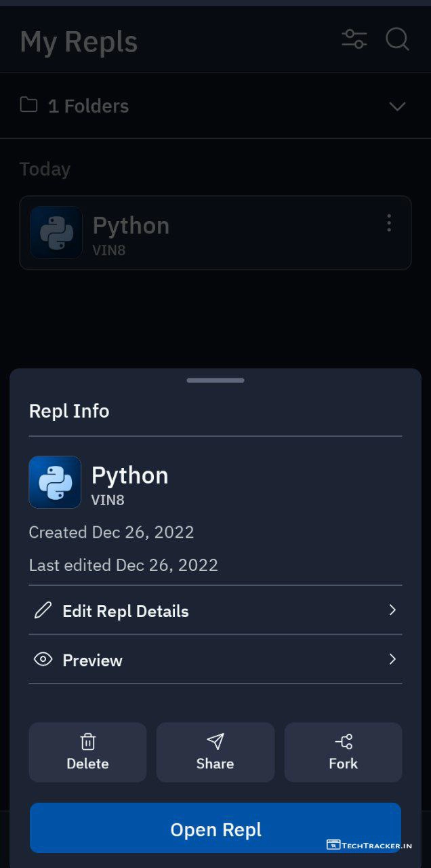Image resolution: width=431 pixels, height=868 pixels.
Task: Tap the Fork branch icon
Action: 343,741
